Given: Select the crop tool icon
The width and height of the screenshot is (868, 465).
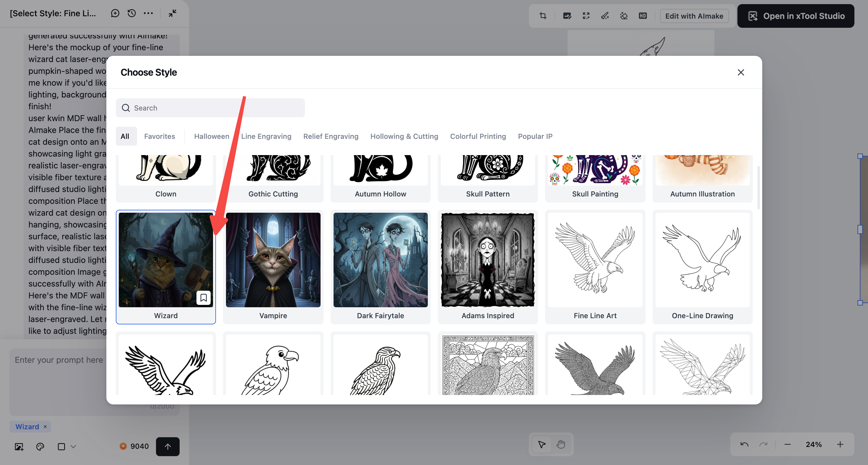Looking at the screenshot, I should point(543,16).
